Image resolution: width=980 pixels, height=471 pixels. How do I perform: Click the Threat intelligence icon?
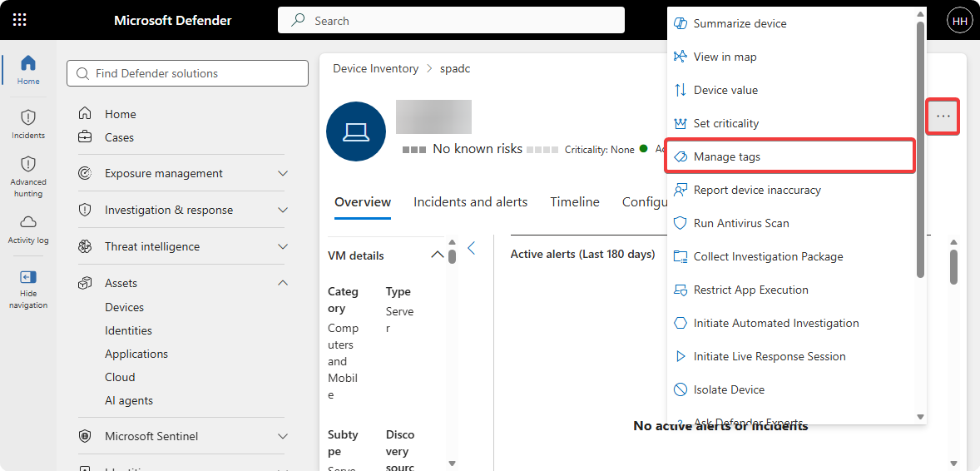point(85,246)
